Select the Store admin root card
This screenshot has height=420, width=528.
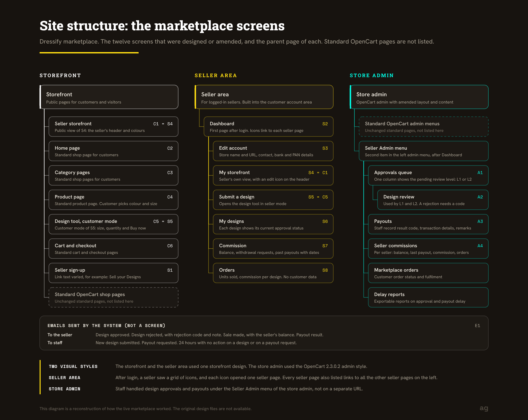pyautogui.click(x=419, y=97)
